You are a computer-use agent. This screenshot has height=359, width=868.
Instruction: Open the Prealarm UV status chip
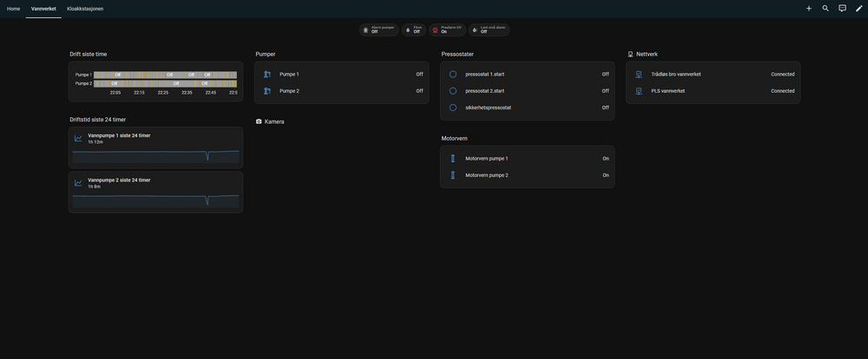click(447, 29)
